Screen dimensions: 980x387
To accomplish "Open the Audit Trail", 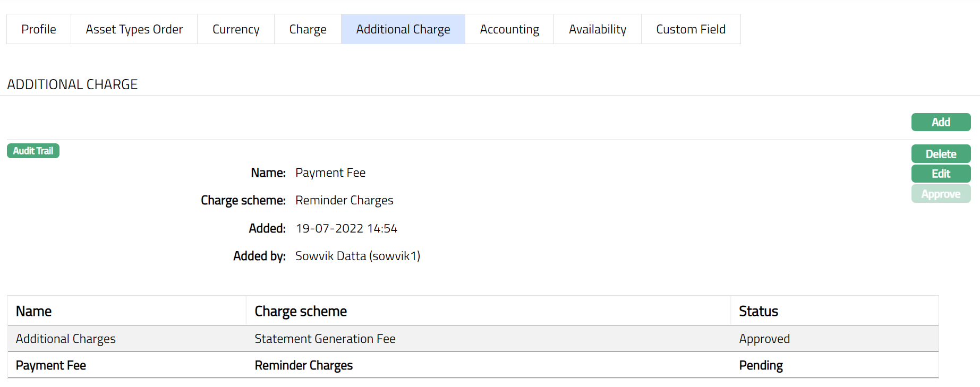I will [x=33, y=151].
